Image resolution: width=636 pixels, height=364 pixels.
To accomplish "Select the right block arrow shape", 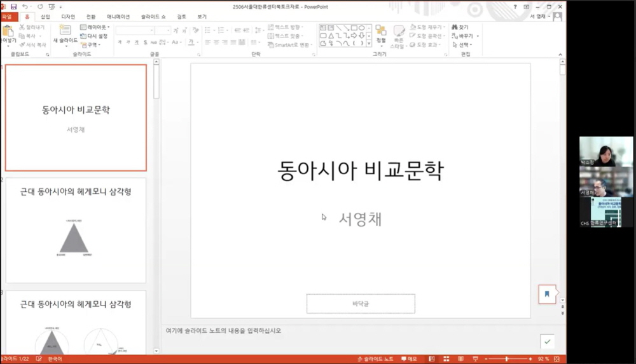I will click(x=354, y=36).
